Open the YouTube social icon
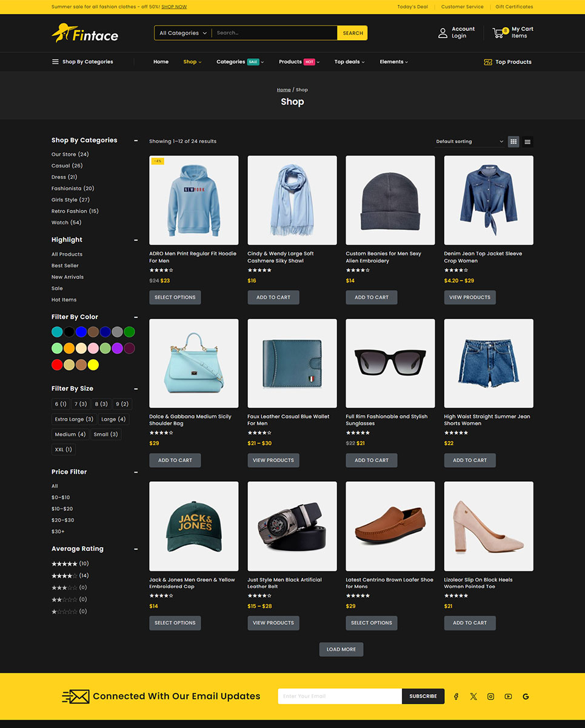 (x=508, y=696)
